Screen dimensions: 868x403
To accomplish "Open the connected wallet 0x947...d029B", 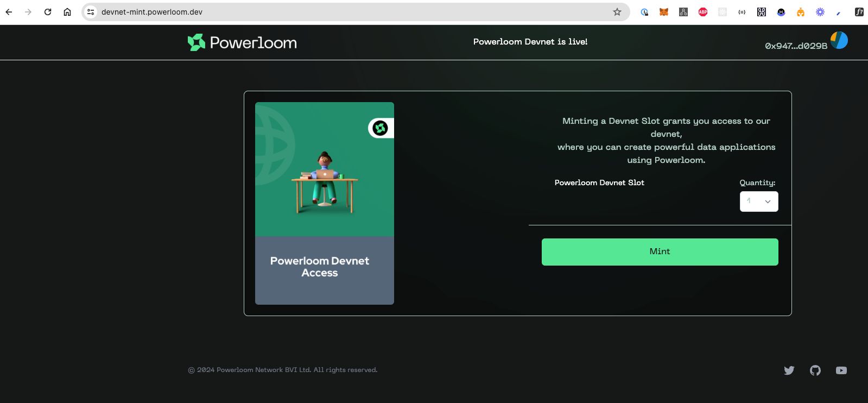I will (x=796, y=46).
